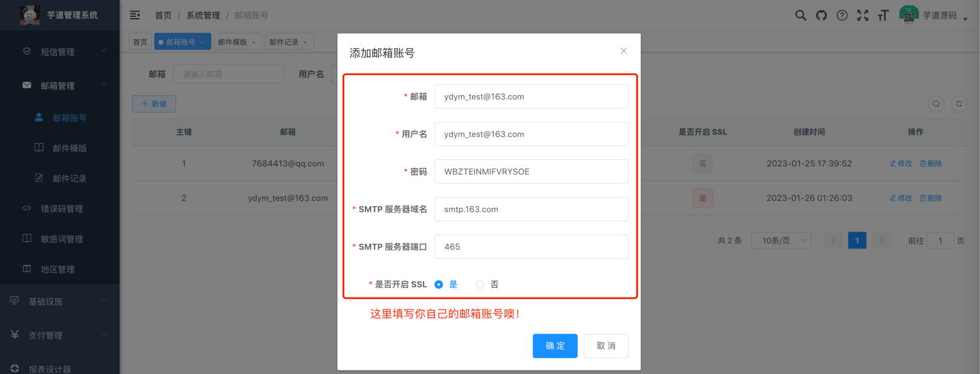Toggle fullscreen mode icon
The height and width of the screenshot is (374, 980).
coord(862,15)
